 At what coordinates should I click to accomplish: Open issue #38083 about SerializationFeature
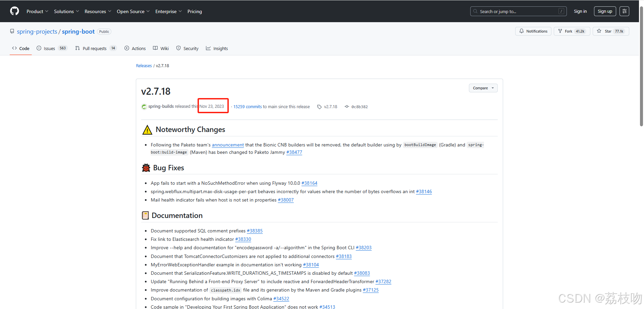tap(362, 273)
